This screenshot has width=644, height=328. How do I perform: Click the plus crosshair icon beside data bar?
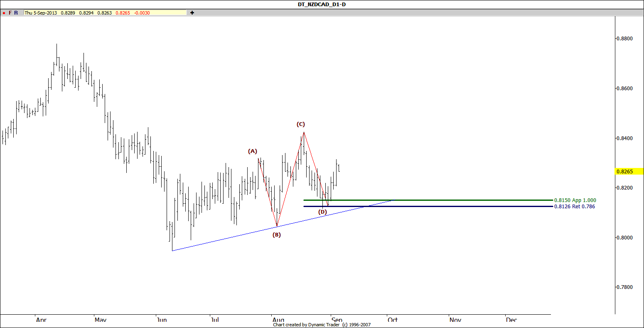(192, 13)
